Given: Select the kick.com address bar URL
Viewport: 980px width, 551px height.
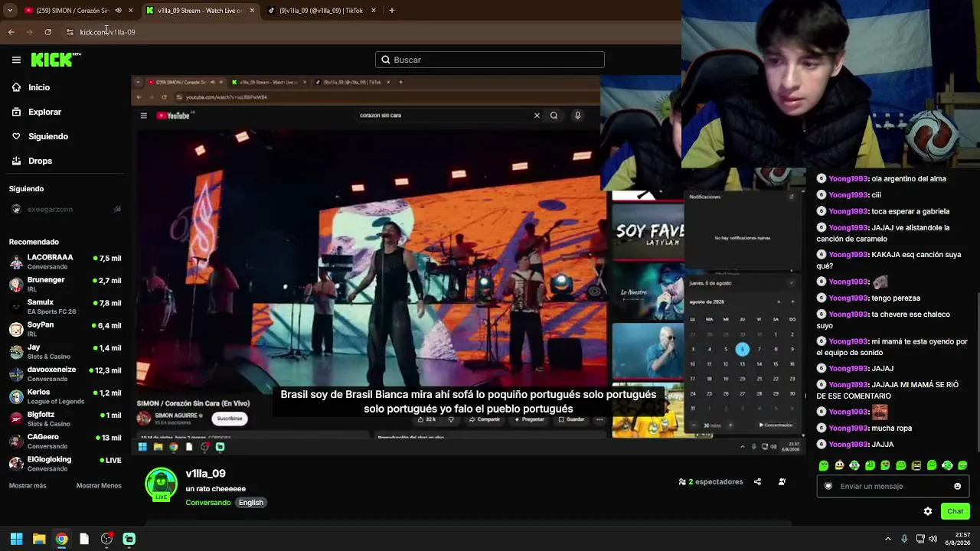Looking at the screenshot, I should (107, 32).
